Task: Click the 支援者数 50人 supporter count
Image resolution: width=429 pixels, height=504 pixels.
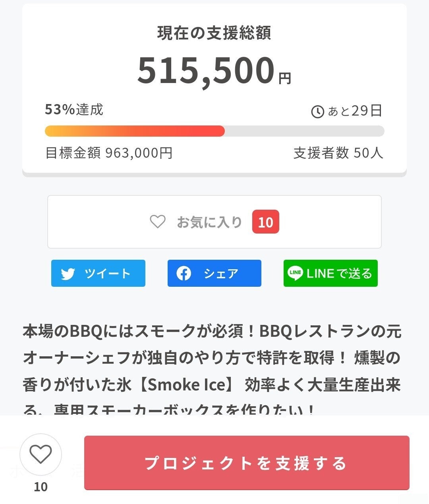Action: point(338,153)
